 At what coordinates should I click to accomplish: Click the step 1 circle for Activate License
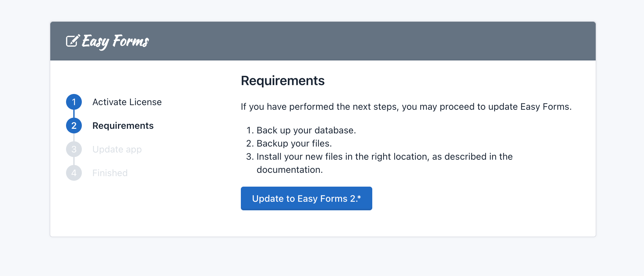74,102
